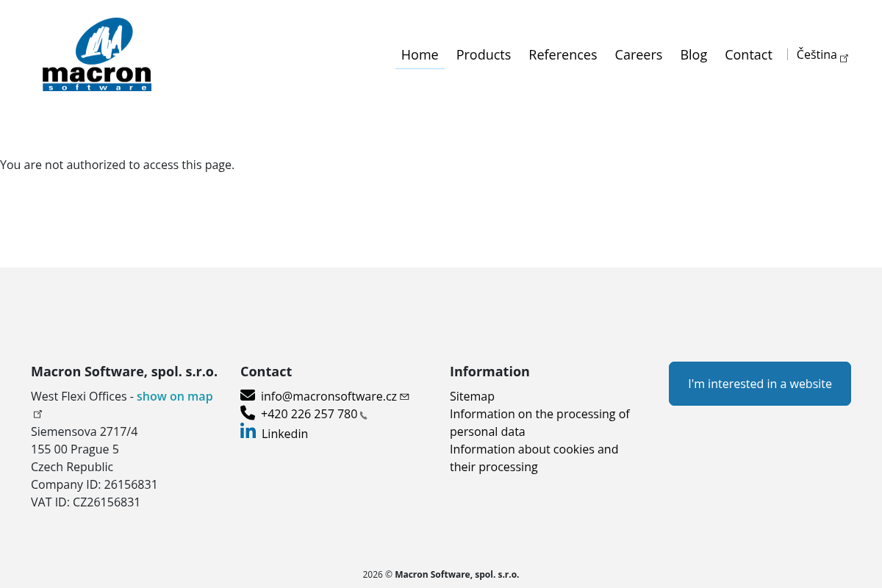Screen dimensions: 882x588
Task: Switch language to Čeština
Action: point(817,54)
